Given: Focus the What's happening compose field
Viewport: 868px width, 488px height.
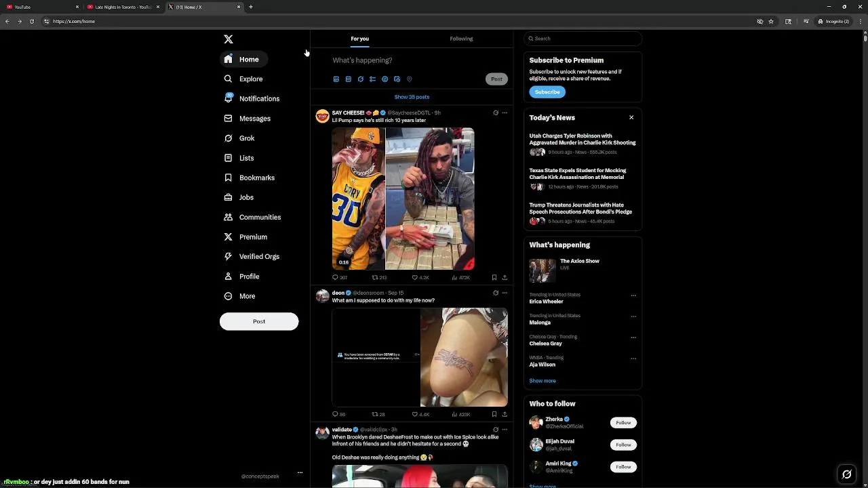Looking at the screenshot, I should (x=419, y=60).
